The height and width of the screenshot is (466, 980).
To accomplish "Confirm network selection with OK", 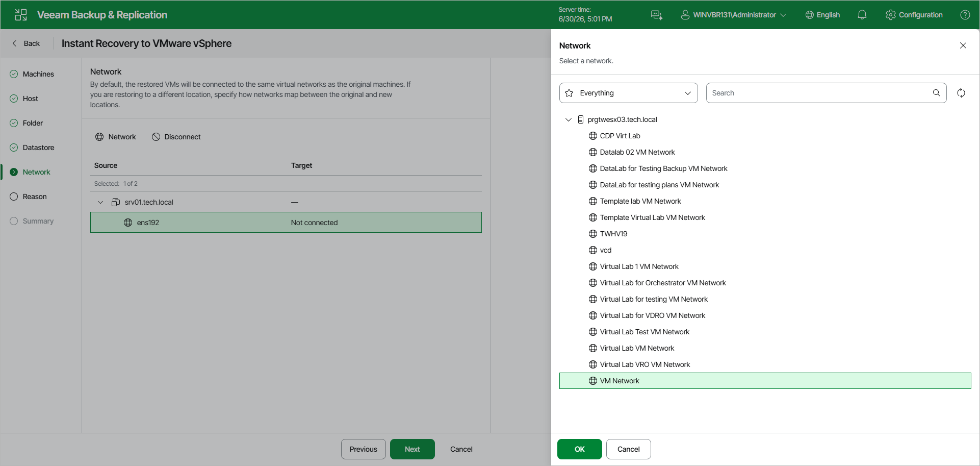I will tap(580, 449).
